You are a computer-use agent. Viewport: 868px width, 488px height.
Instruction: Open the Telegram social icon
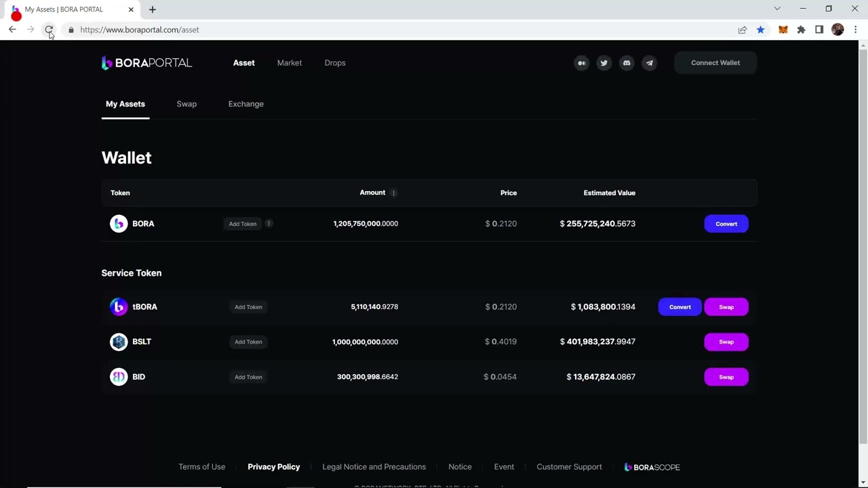[x=650, y=63]
